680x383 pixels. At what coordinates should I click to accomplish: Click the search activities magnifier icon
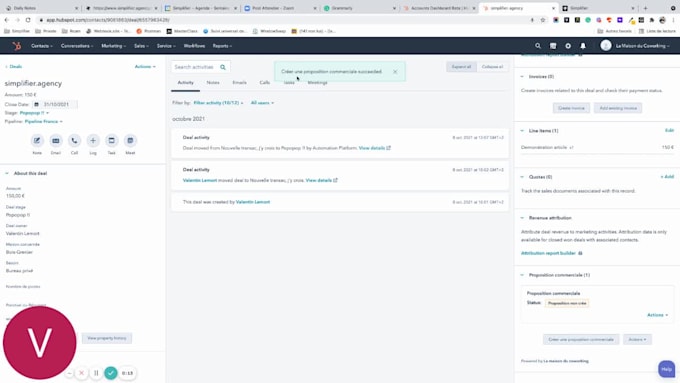[x=223, y=67]
